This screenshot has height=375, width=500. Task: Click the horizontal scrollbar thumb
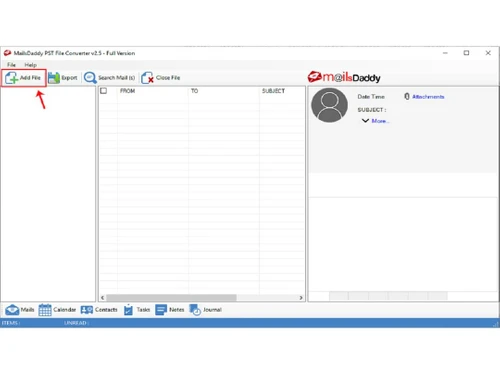pyautogui.click(x=171, y=297)
